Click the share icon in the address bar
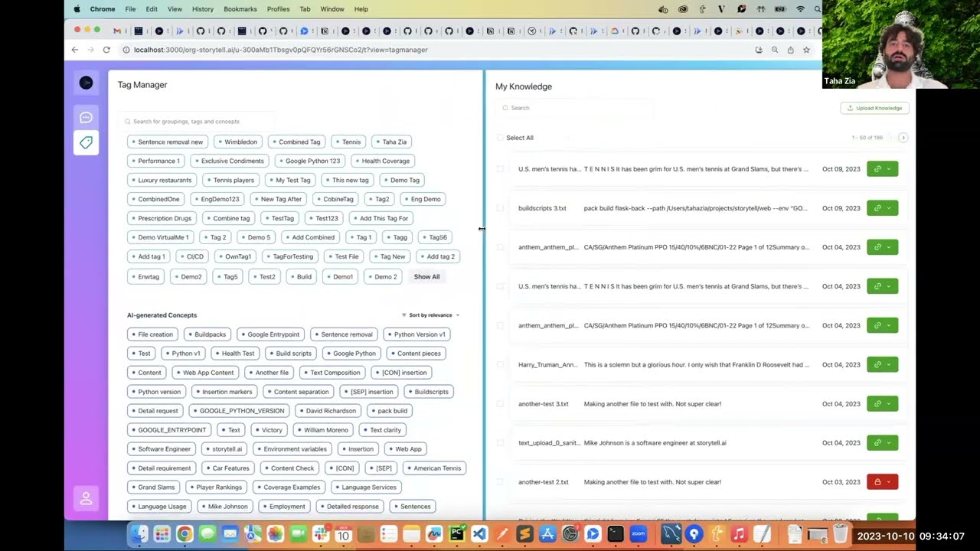The height and width of the screenshot is (551, 980). click(790, 50)
